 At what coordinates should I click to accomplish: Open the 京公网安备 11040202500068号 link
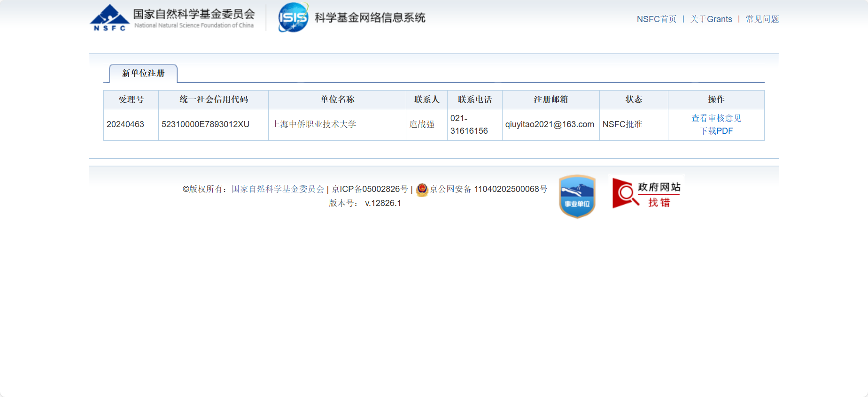click(x=488, y=189)
